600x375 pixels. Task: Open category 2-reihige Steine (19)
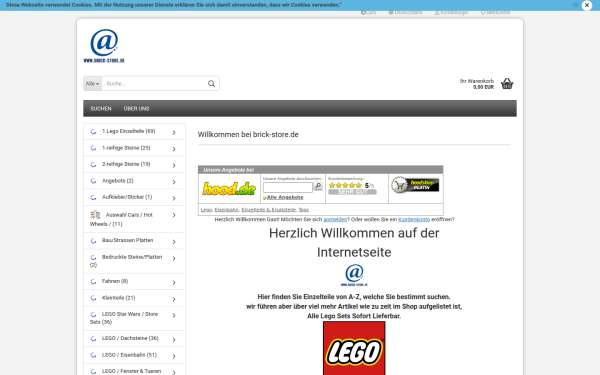coord(126,164)
